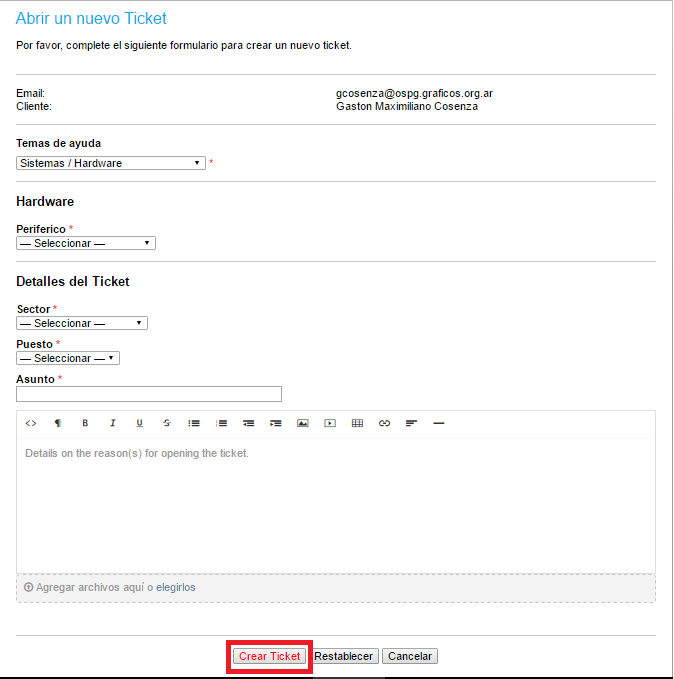Increase text indent
674x679 pixels.
click(x=275, y=423)
